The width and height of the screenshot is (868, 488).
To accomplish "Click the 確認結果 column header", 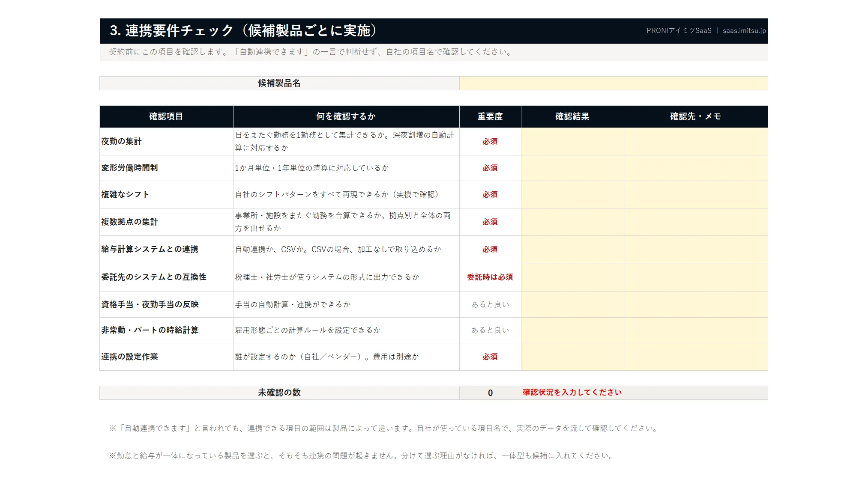I will 572,116.
